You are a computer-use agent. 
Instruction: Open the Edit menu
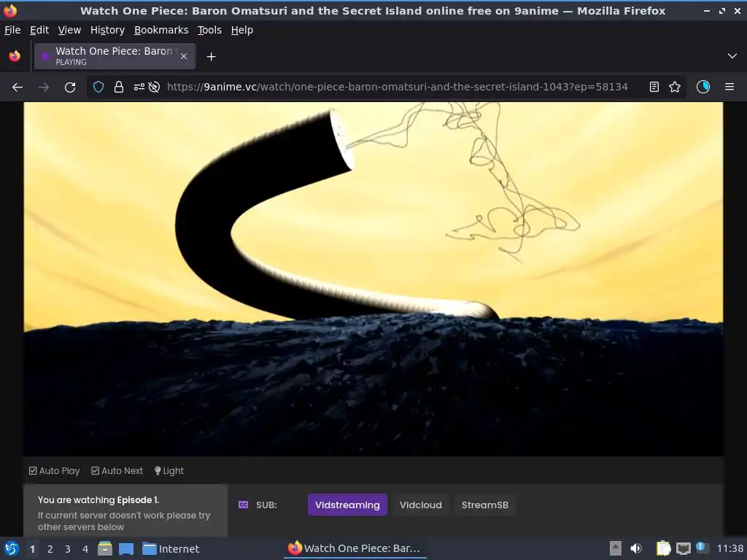(x=39, y=30)
